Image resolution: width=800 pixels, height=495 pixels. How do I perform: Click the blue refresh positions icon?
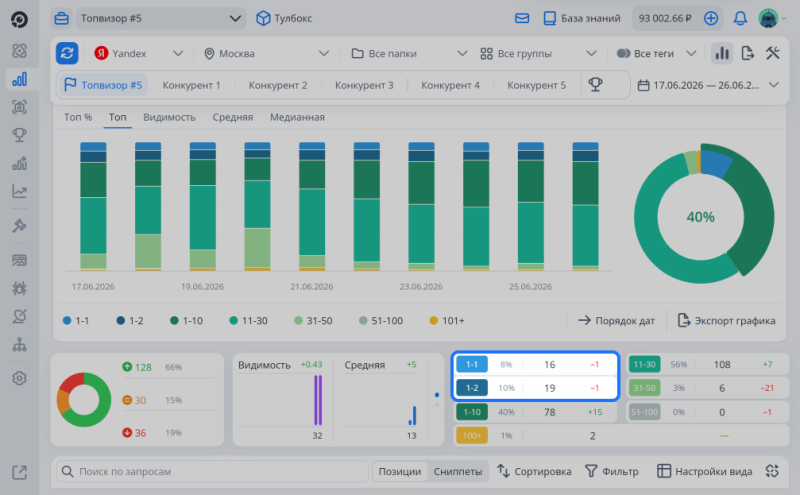pos(67,53)
